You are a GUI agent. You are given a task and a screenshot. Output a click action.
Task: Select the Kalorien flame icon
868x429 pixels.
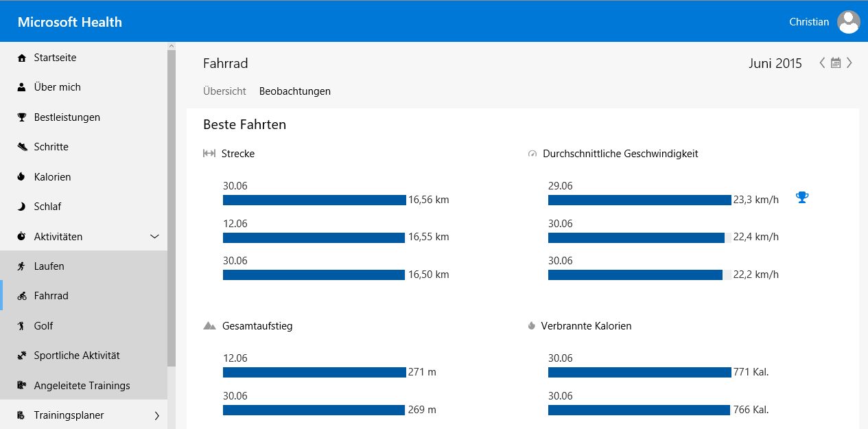21,177
